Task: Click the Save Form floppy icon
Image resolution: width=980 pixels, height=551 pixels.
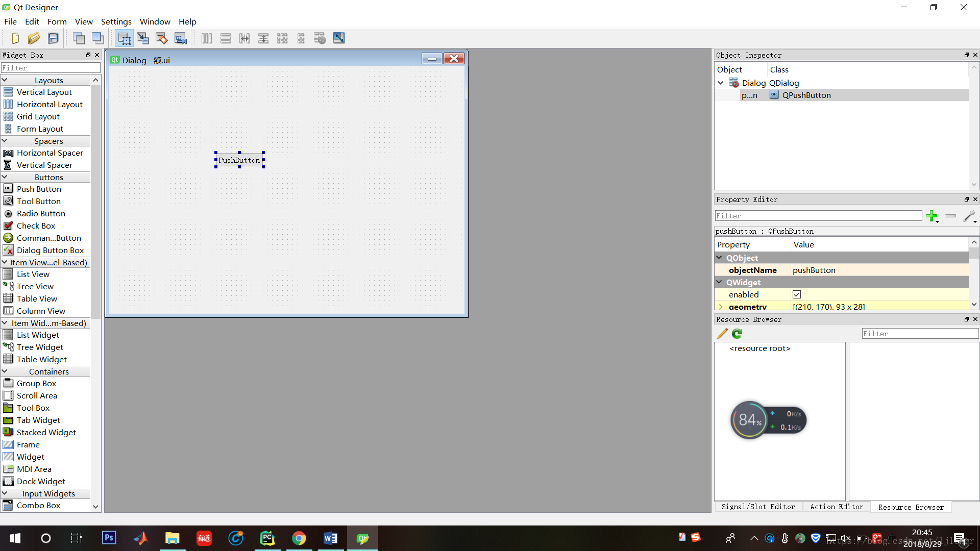Action: coord(53,38)
